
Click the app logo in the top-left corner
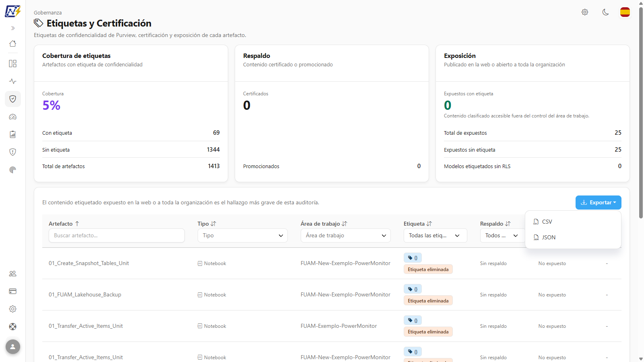pyautogui.click(x=12, y=11)
